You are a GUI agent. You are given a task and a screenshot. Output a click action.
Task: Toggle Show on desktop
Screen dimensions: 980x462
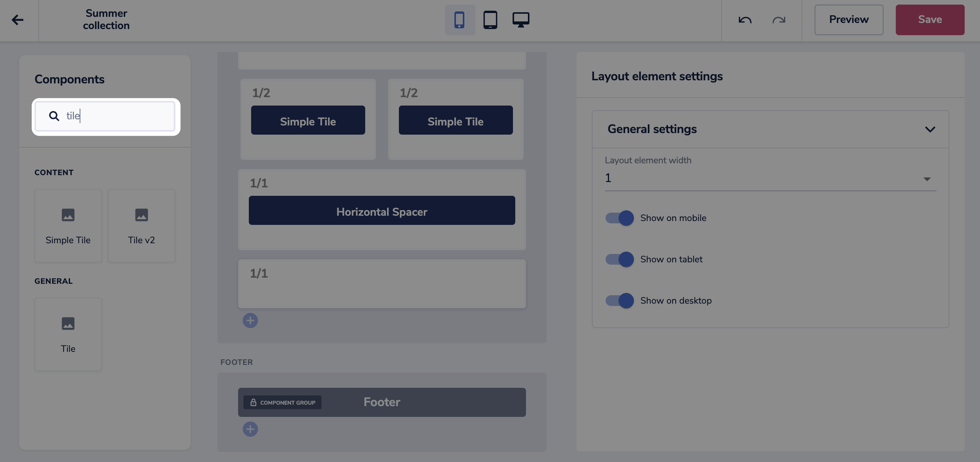tap(619, 301)
